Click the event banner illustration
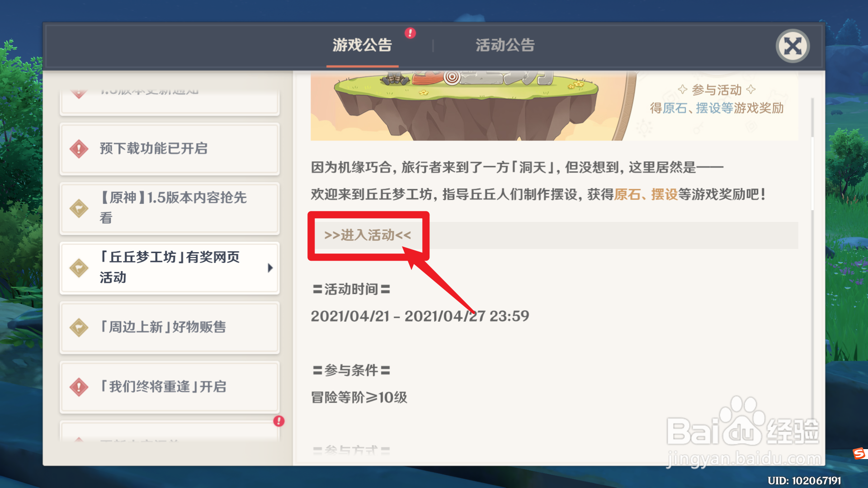The height and width of the screenshot is (488, 868). [x=554, y=106]
